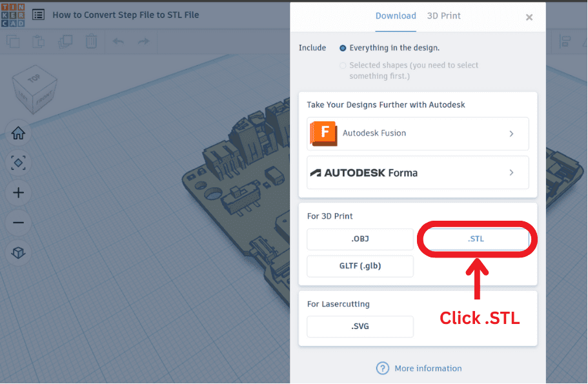
Task: Download the design as .STL
Action: tap(476, 239)
